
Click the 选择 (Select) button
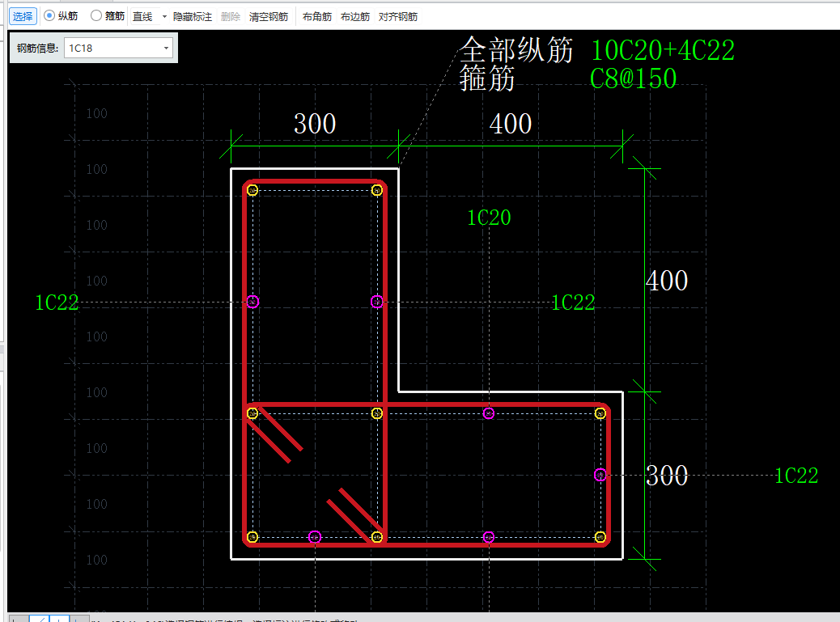(23, 17)
